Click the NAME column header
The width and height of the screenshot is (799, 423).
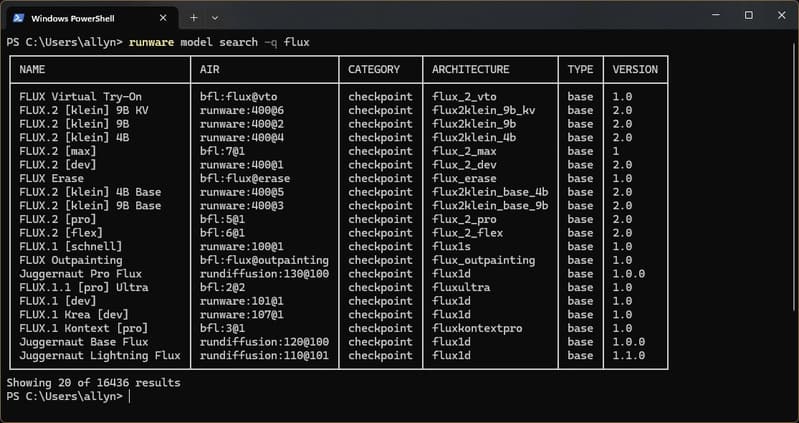tap(32, 69)
